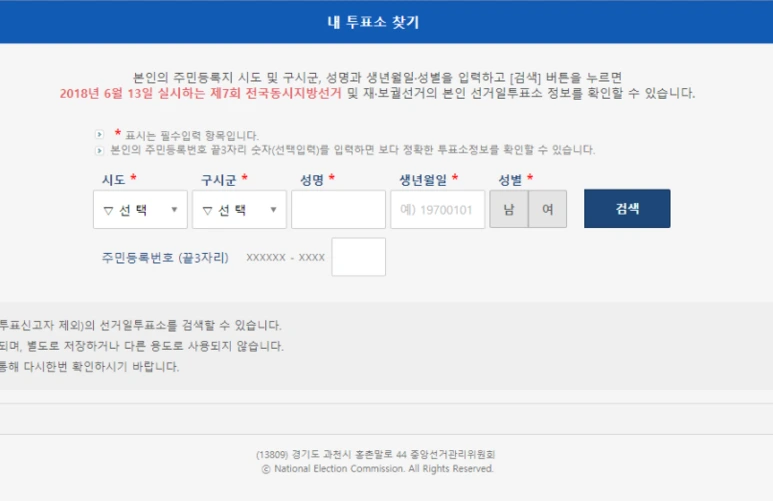Click the 생년월일 birthdate field
This screenshot has width=773, height=501.
(x=437, y=210)
